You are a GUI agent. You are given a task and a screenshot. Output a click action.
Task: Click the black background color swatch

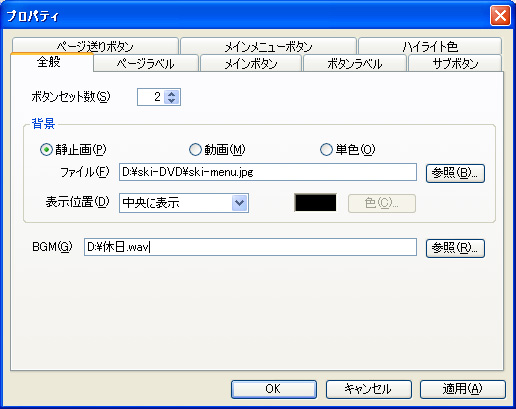coord(315,203)
